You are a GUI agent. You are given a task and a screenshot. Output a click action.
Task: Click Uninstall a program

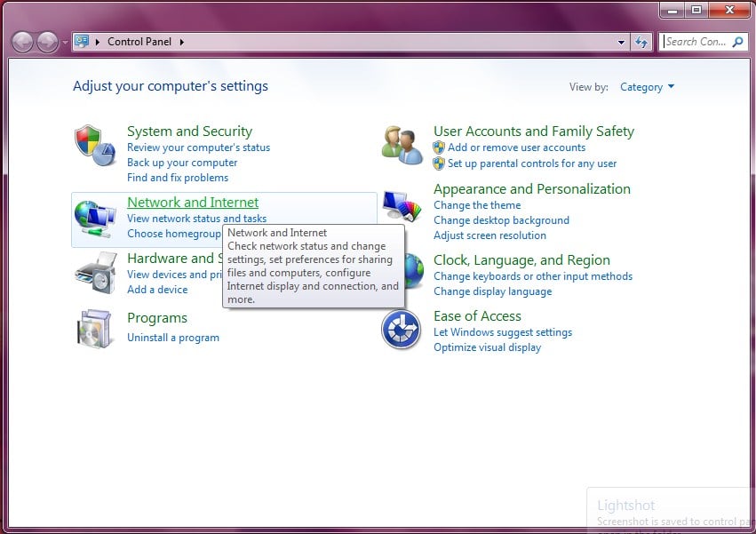173,338
